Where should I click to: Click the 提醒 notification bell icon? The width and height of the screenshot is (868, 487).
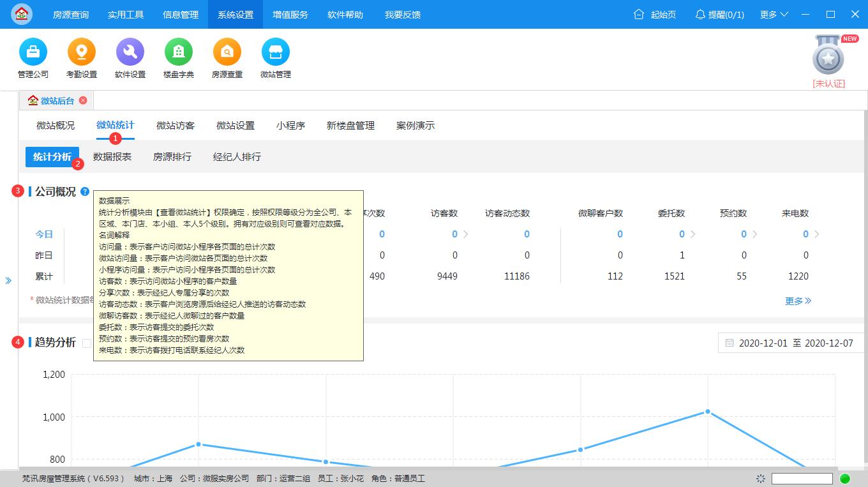click(699, 14)
